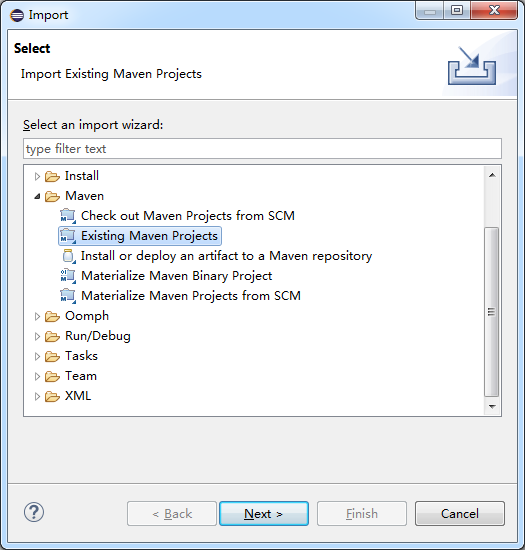Select the Tasks tree item
525x550 pixels.
click(x=81, y=356)
